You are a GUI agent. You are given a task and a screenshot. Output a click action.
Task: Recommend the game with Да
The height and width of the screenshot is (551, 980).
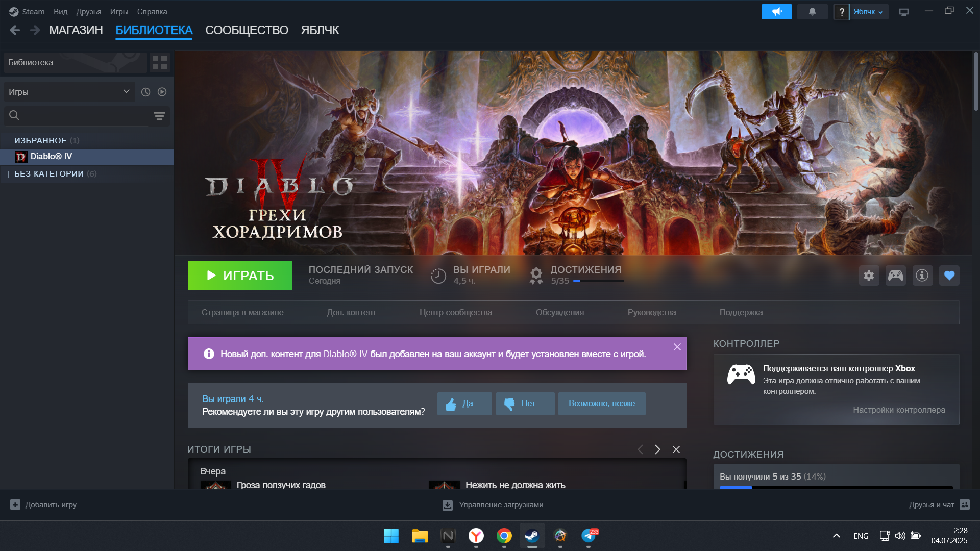click(464, 404)
